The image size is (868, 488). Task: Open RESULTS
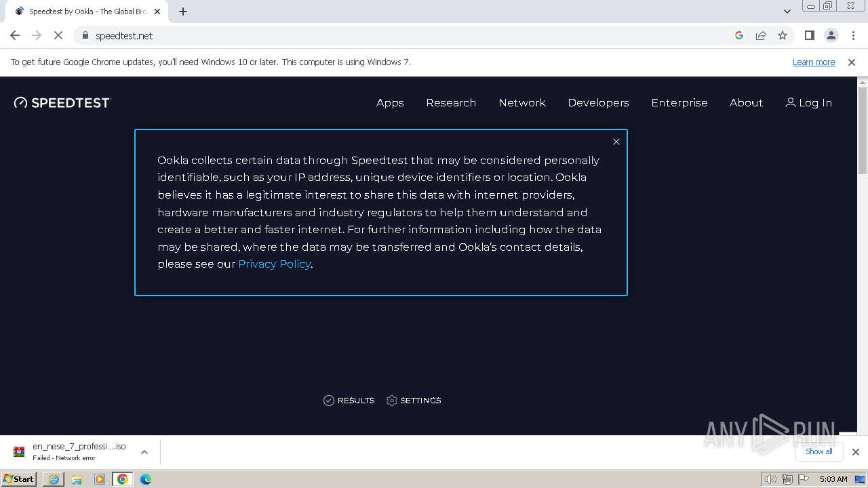pos(349,401)
